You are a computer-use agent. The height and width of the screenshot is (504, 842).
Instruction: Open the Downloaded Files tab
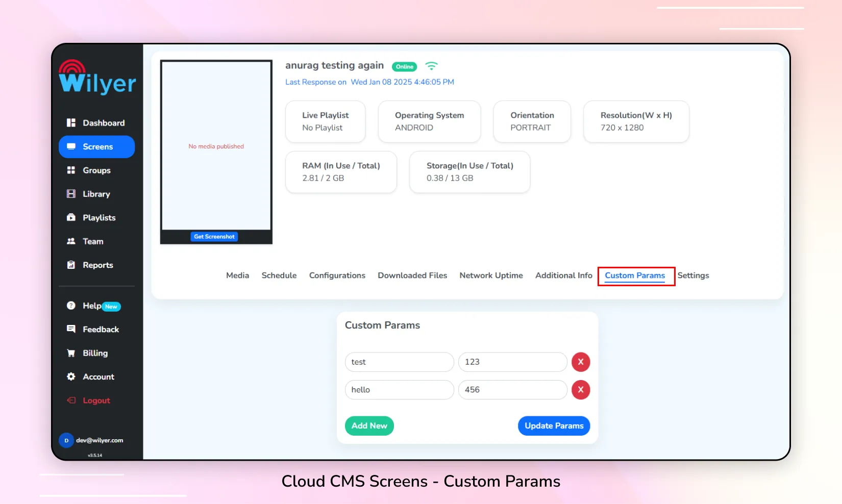pos(412,275)
